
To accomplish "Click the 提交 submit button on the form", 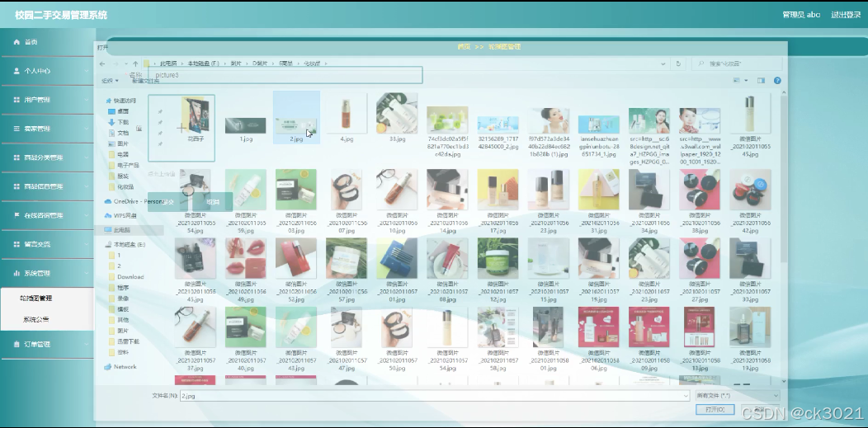I will pos(167,202).
